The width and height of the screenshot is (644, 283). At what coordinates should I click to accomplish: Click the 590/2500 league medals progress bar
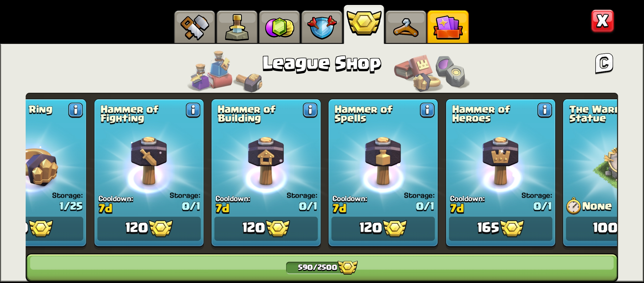click(322, 267)
